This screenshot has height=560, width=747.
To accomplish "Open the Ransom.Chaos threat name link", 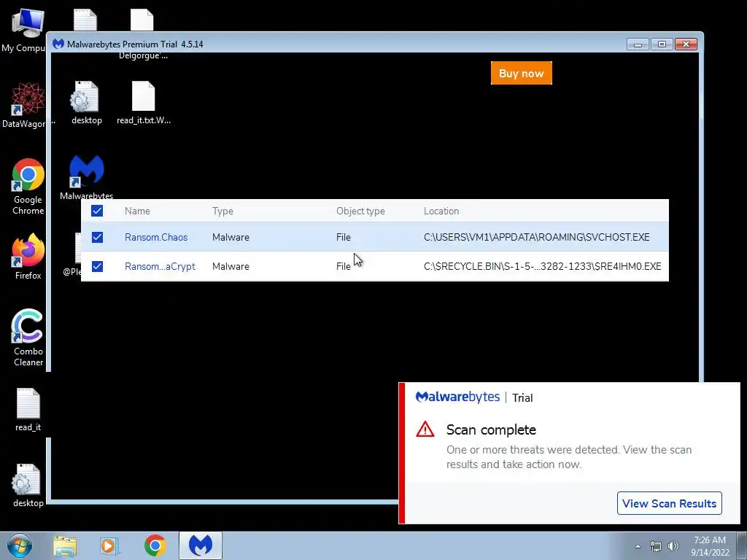I will pos(156,237).
